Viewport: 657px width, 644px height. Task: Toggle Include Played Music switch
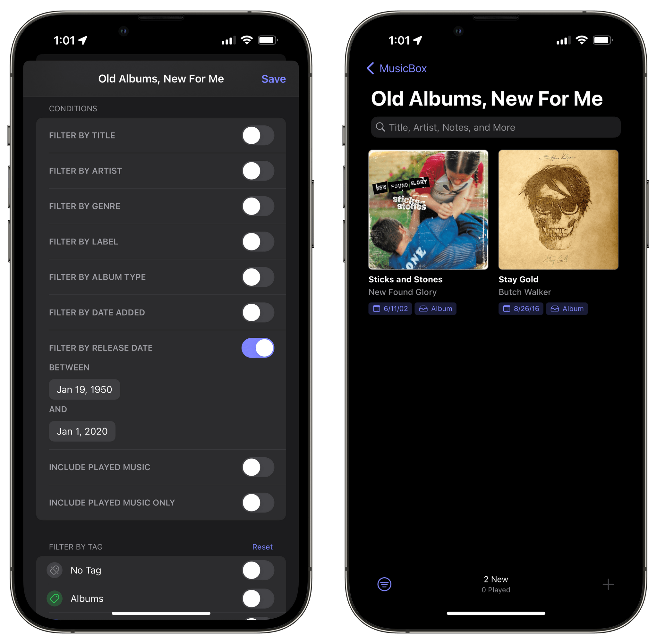tap(257, 468)
